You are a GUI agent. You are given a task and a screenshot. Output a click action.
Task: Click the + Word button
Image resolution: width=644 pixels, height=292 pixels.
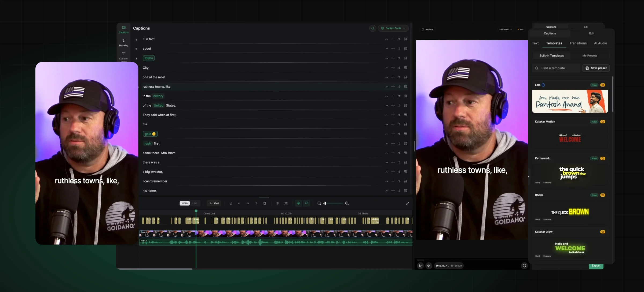[214, 203]
